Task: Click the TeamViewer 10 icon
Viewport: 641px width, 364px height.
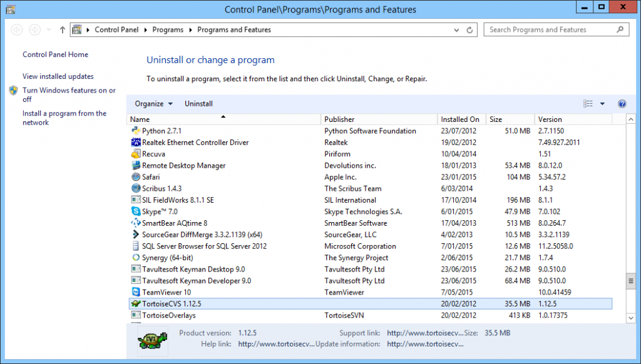Action: click(136, 292)
